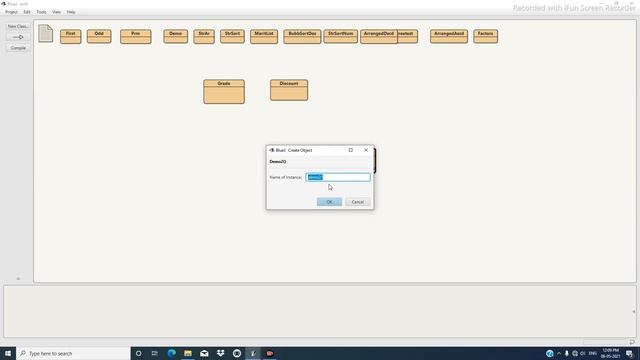Click the microphone tray icon

point(567,353)
